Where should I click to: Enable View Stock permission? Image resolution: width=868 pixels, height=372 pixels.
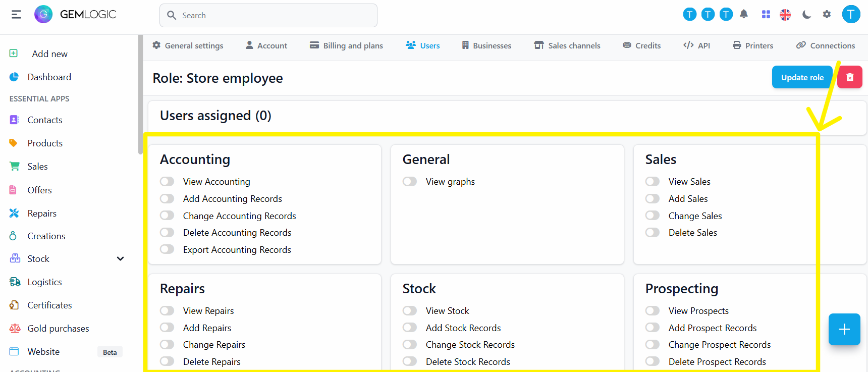point(410,310)
